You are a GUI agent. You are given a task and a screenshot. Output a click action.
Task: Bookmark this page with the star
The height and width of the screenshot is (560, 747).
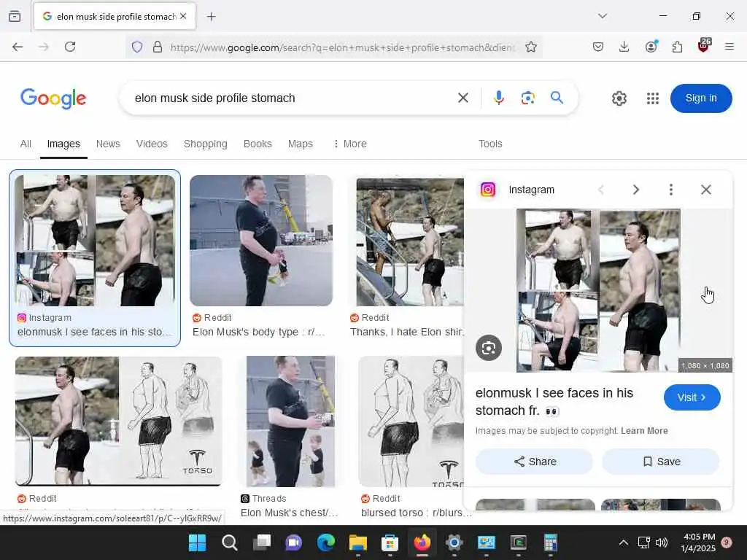tap(531, 47)
